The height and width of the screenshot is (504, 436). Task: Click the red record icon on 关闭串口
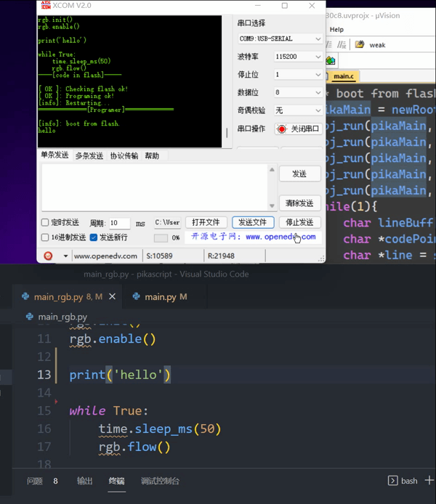[282, 129]
